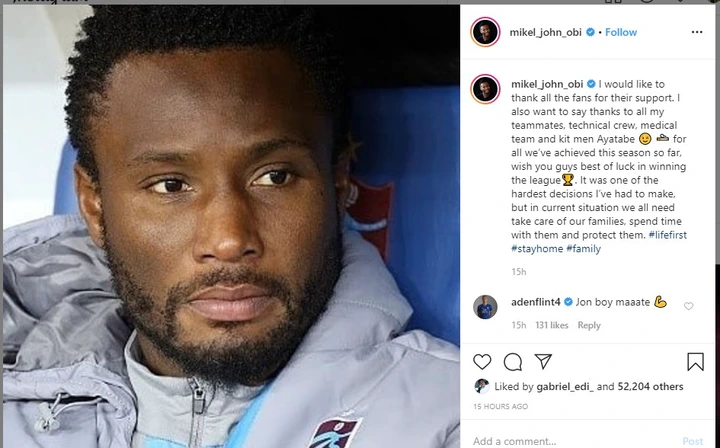This screenshot has width=720, height=448.
Task: Like adenflint4's comment with small heart
Action: (x=688, y=306)
